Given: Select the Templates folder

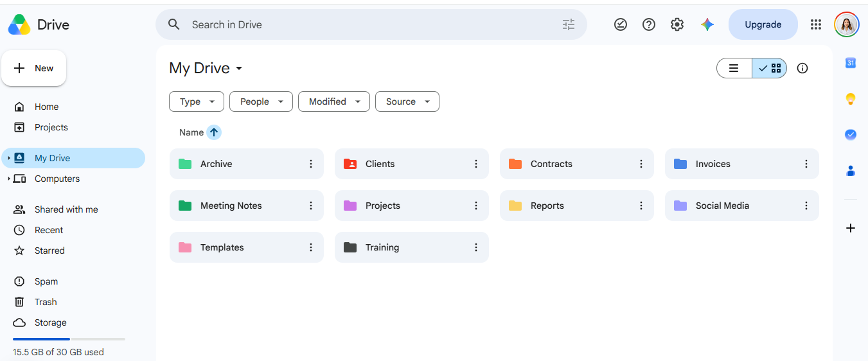Looking at the screenshot, I should [247, 247].
